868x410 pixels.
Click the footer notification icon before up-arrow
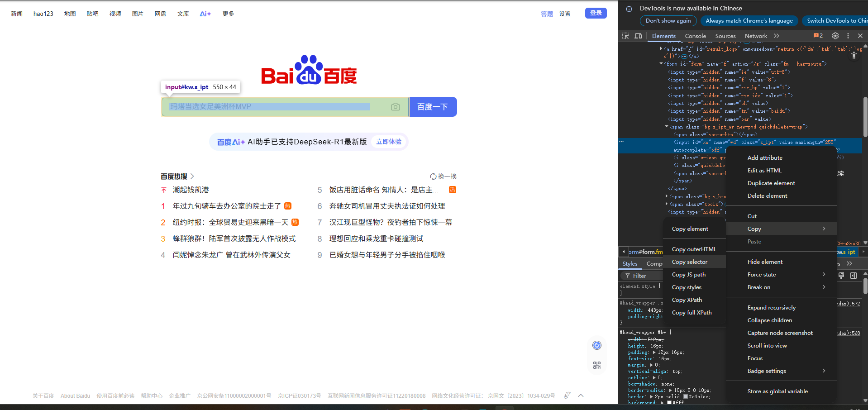point(567,396)
